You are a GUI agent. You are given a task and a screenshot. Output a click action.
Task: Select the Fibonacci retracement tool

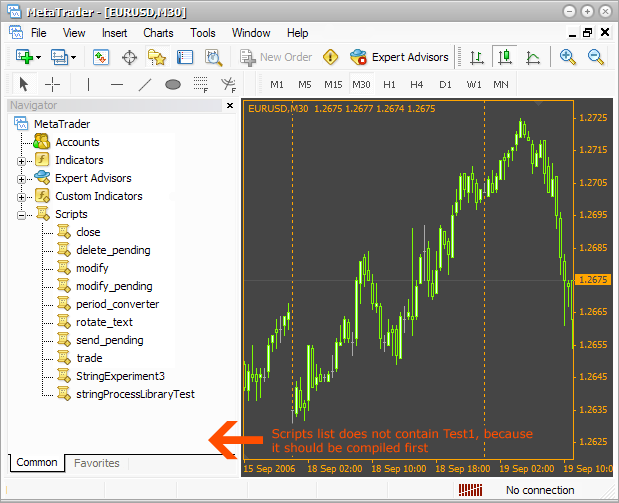coord(201,84)
